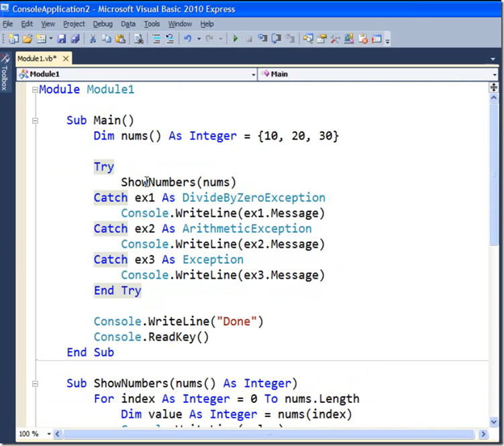
Task: Click the Console.ReadKey() line
Action: click(x=152, y=337)
